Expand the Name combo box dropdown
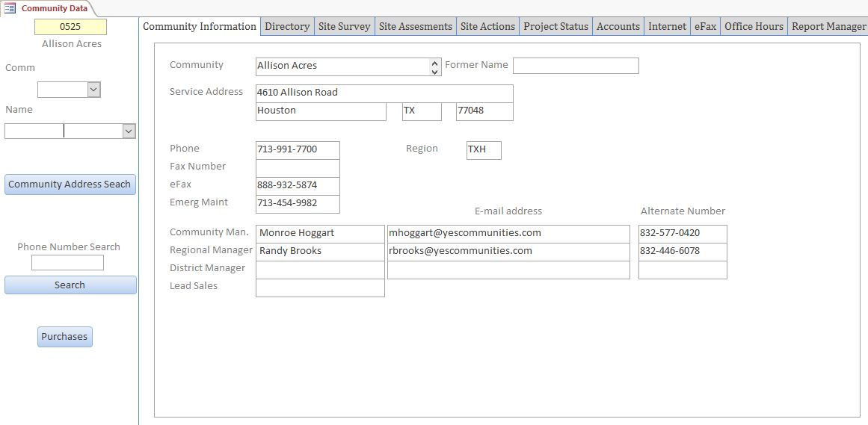 point(129,131)
